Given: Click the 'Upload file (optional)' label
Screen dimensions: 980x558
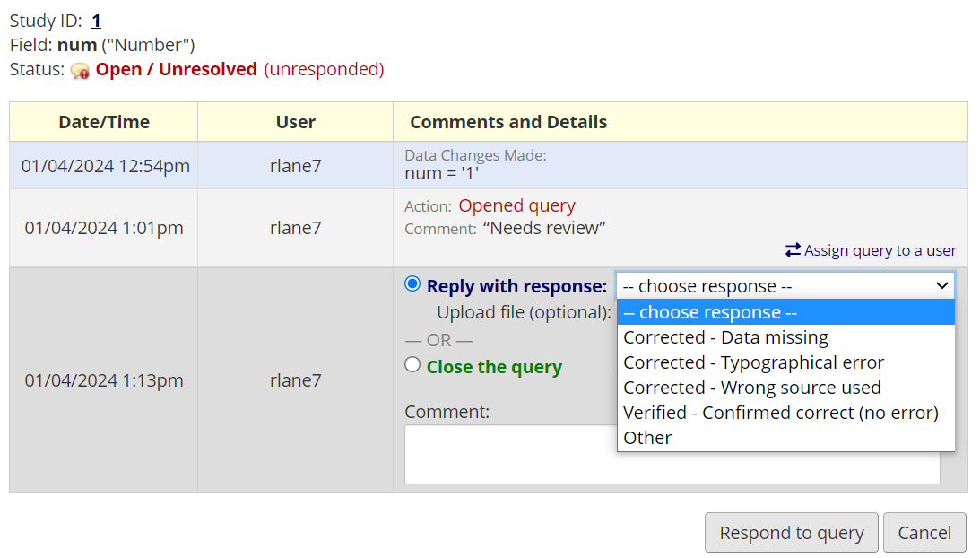Looking at the screenshot, I should click(524, 312).
